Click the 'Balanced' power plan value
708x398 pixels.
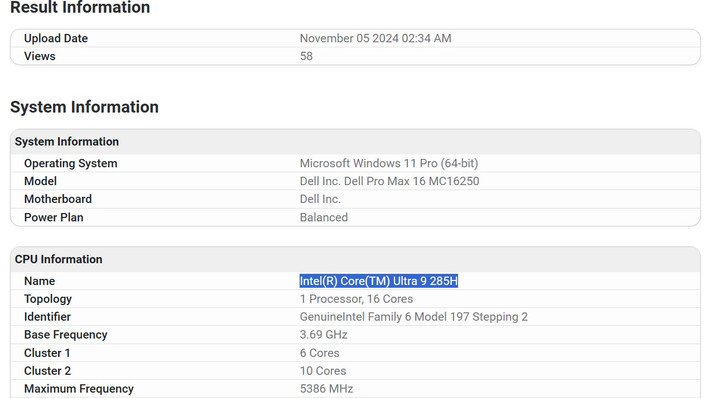(x=324, y=217)
